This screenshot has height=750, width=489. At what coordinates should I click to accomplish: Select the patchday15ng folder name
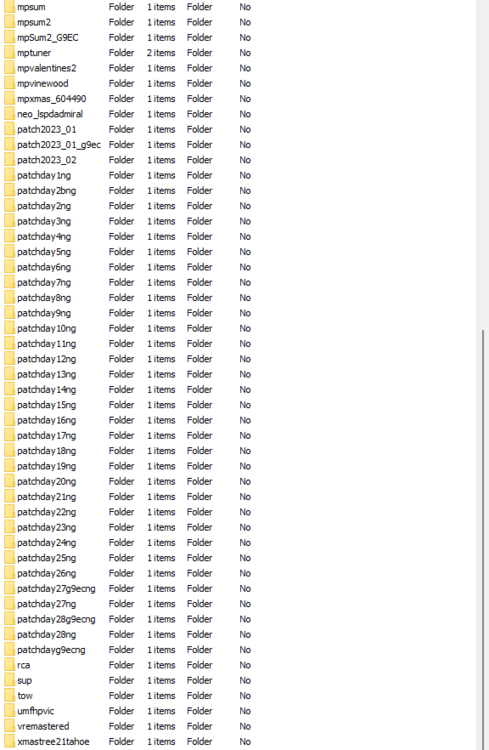click(x=46, y=405)
